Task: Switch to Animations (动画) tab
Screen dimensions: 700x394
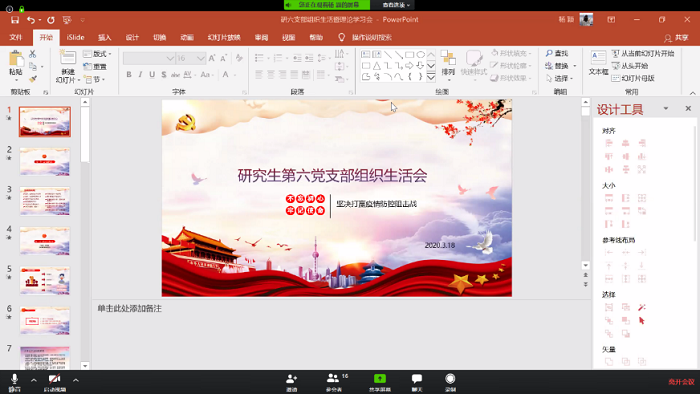Action: point(187,37)
